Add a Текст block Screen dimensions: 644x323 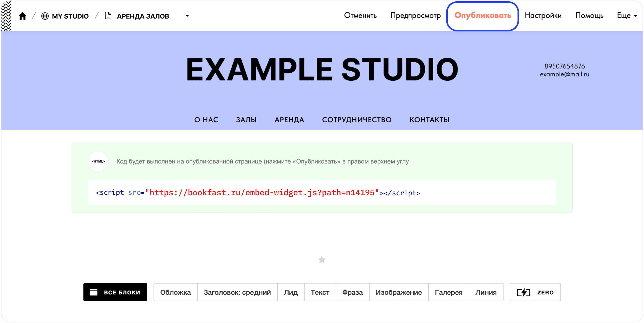(320, 292)
